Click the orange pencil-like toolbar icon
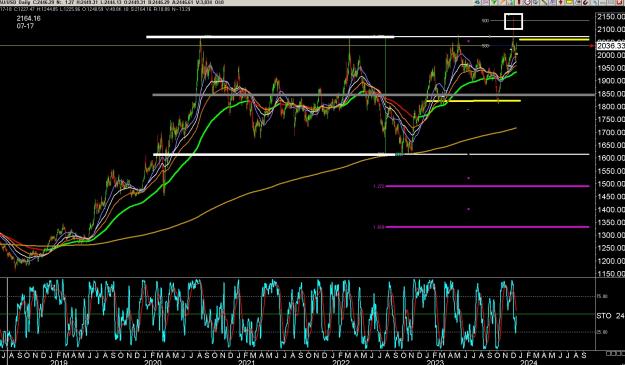The height and width of the screenshot is (365, 625). [x=502, y=2]
